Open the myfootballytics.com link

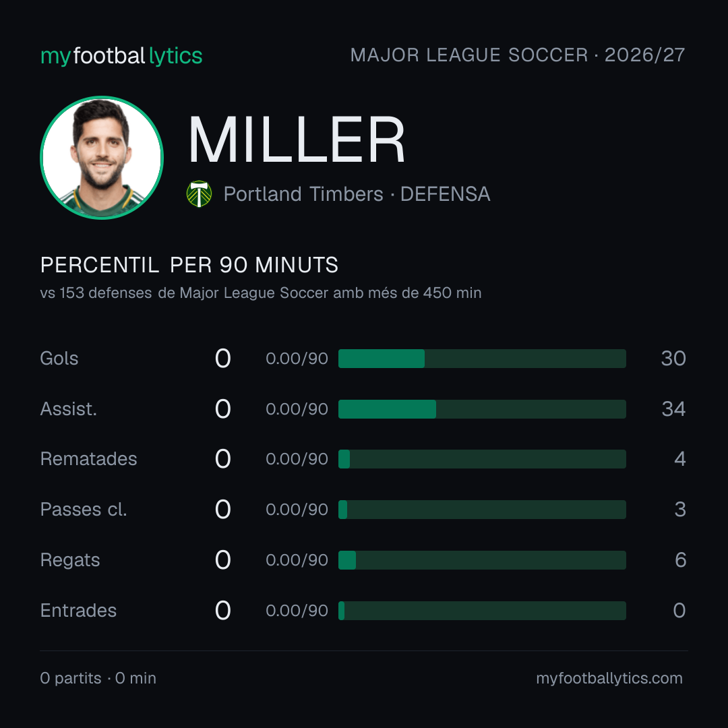(x=609, y=678)
